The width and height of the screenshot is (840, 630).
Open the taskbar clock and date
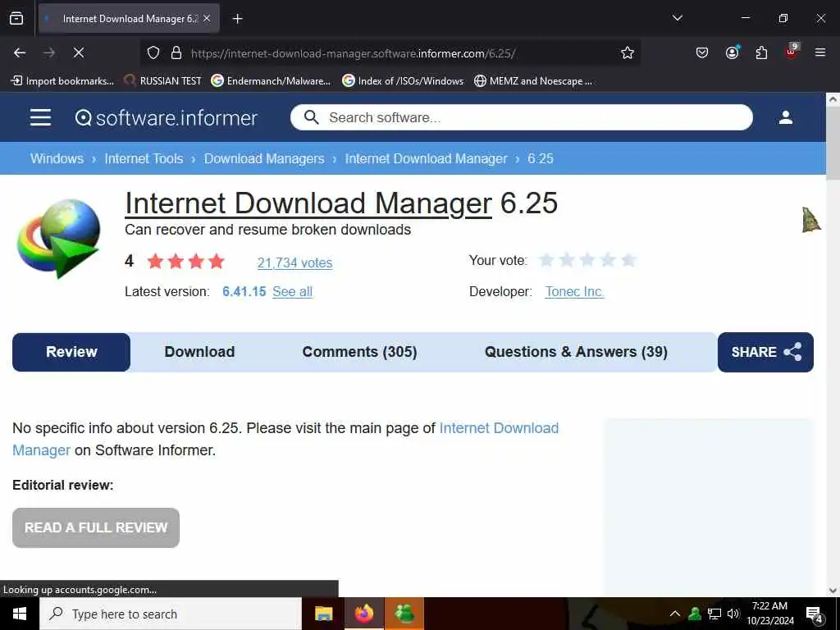(x=770, y=614)
